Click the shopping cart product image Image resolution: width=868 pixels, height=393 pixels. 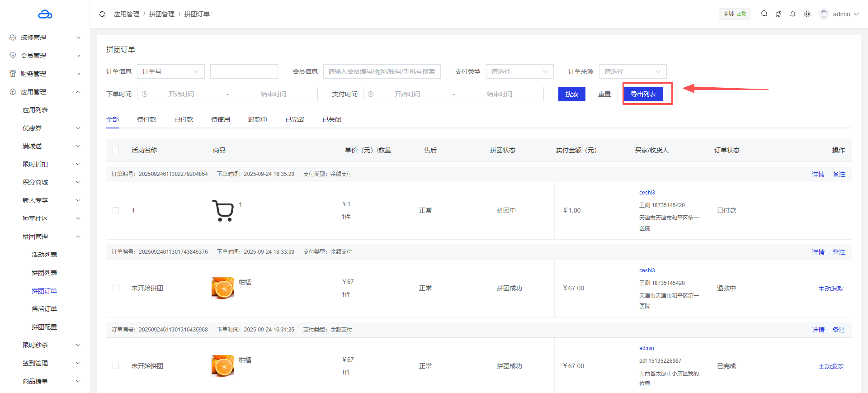click(x=223, y=211)
